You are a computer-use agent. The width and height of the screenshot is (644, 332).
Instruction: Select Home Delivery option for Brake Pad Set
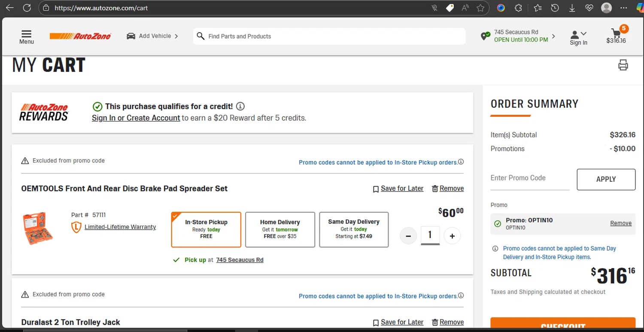(x=280, y=229)
